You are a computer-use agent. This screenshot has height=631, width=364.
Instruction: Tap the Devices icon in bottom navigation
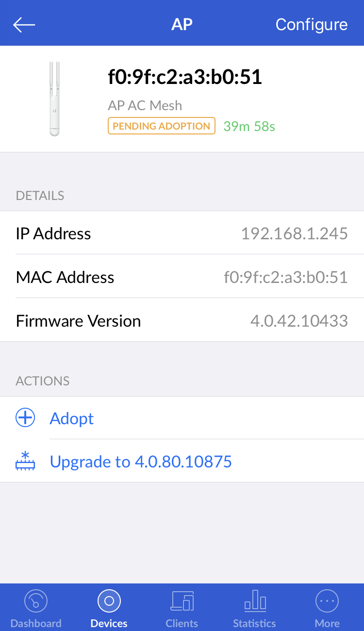(x=109, y=600)
